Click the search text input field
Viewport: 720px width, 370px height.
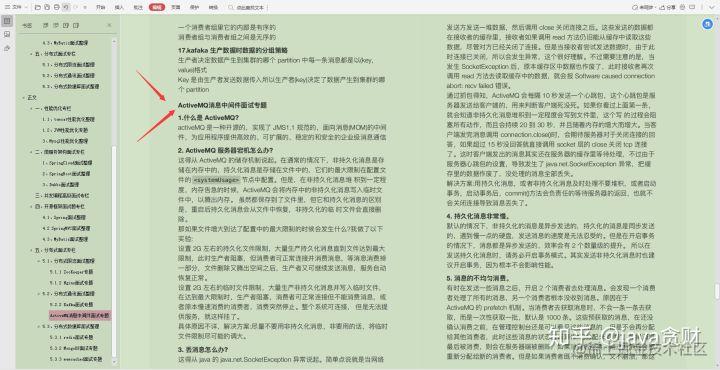pyautogui.click(x=250, y=7)
